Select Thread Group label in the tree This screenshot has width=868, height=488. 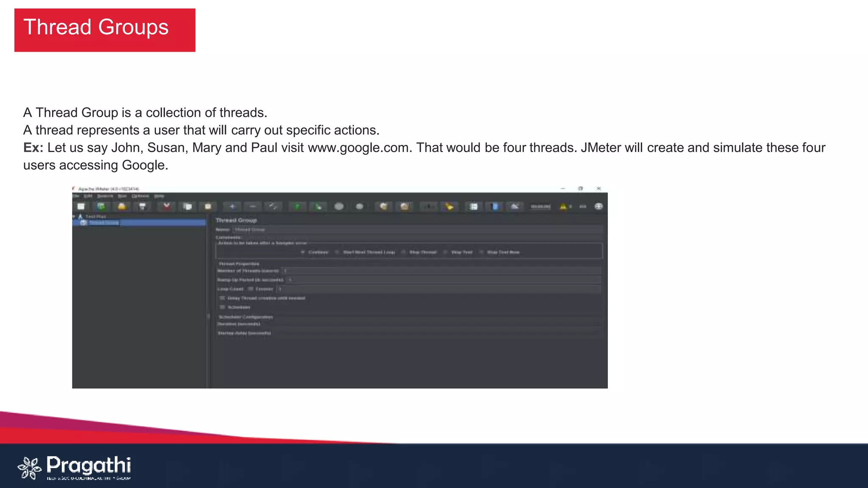(x=104, y=222)
